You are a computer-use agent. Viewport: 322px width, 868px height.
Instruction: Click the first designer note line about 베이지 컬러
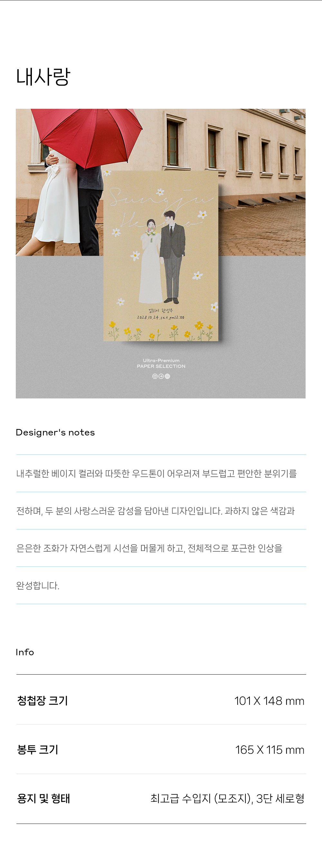pos(156,473)
